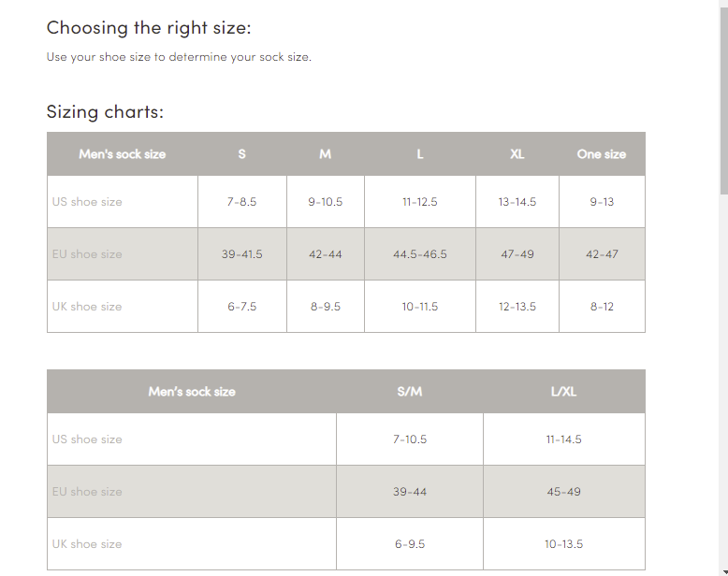Select the XL column header
The width and height of the screenshot is (728, 576).
(x=517, y=154)
